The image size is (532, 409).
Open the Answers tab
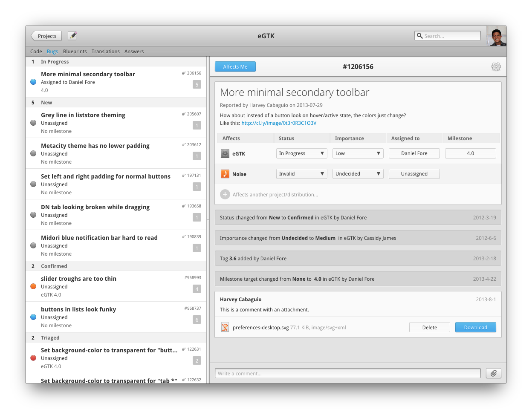click(x=134, y=52)
